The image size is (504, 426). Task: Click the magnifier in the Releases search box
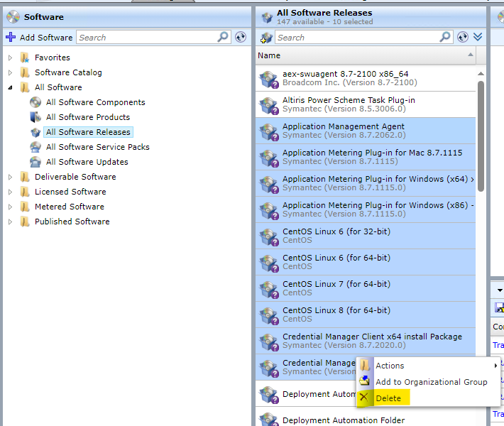coord(445,37)
